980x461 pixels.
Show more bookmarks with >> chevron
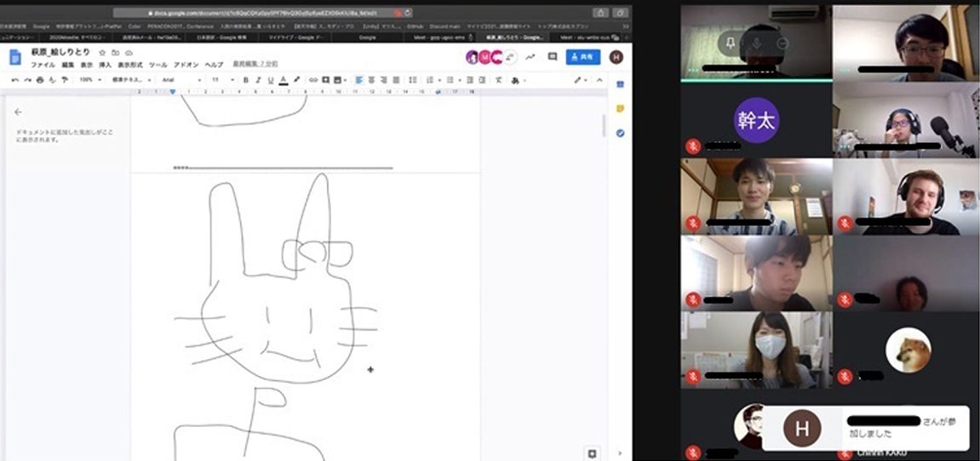(x=626, y=27)
